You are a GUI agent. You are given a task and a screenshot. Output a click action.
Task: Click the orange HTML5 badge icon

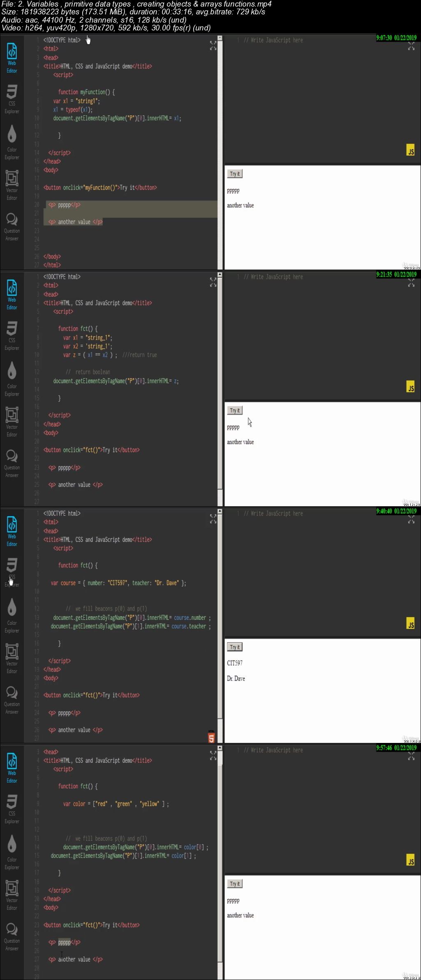[x=211, y=737]
